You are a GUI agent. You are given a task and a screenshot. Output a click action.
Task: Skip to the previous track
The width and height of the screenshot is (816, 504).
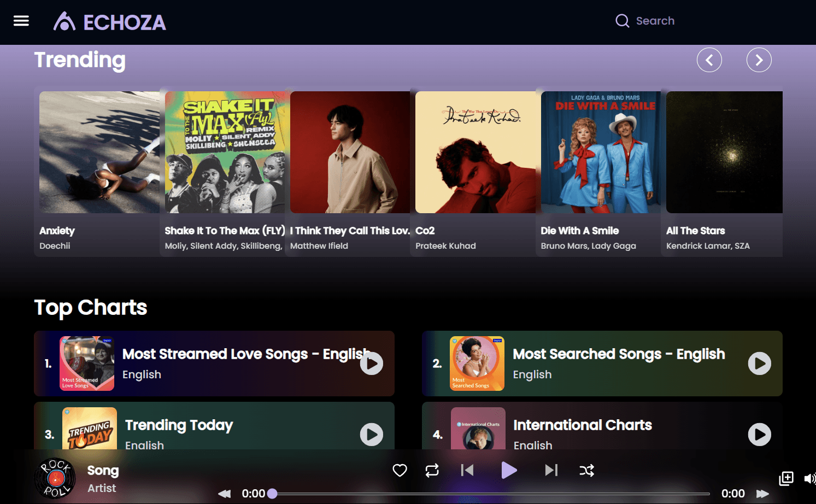click(x=467, y=470)
